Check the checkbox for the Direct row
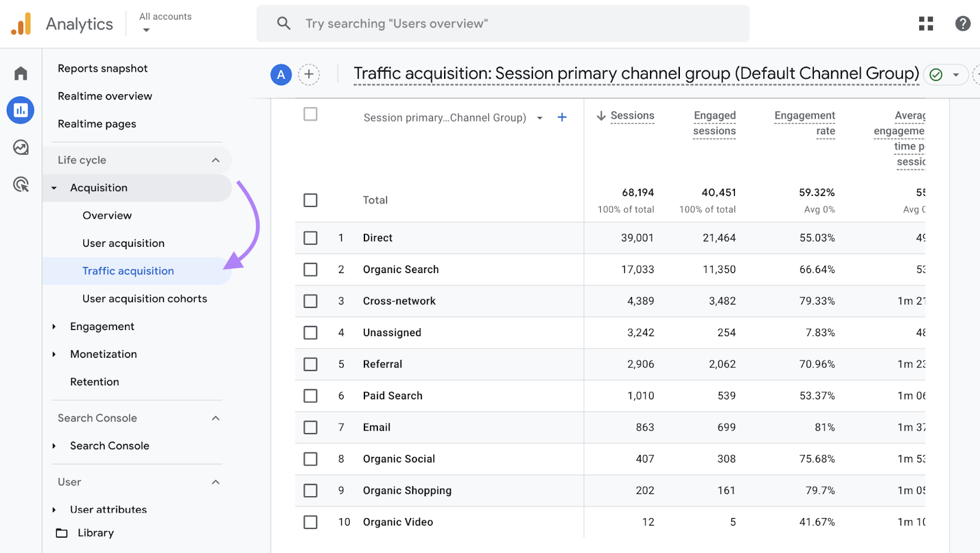 click(310, 238)
